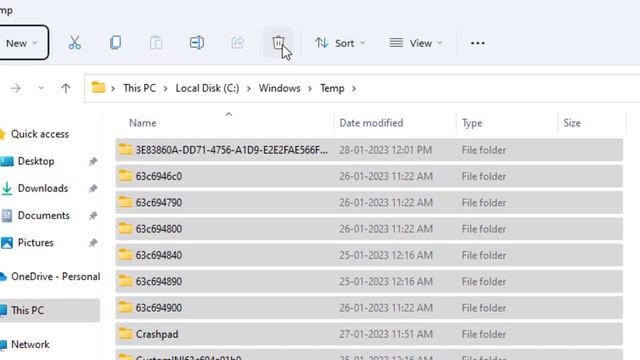Select folder 63c694790
Screen dimensions: 640x360
pyautogui.click(x=369, y=202)
